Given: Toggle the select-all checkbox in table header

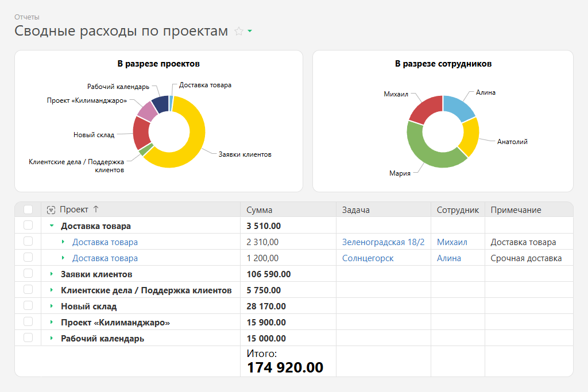Looking at the screenshot, I should [x=28, y=210].
